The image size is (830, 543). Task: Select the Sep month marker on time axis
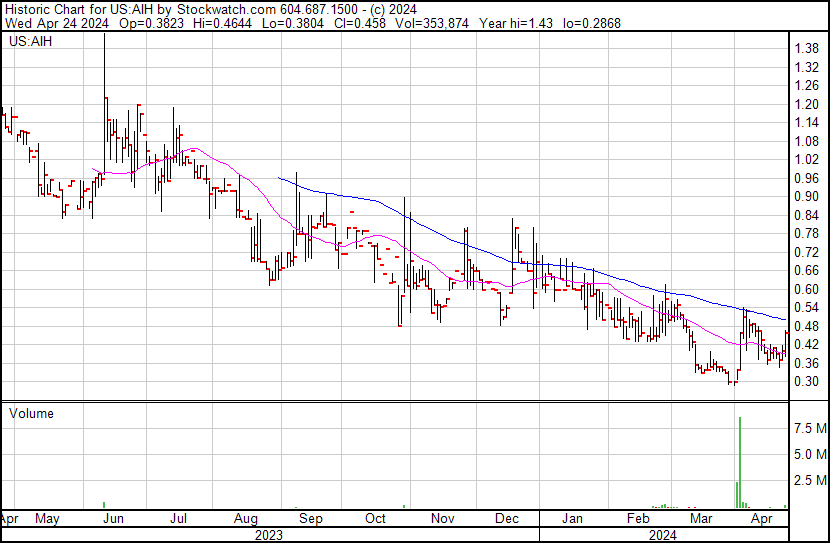coord(311,520)
